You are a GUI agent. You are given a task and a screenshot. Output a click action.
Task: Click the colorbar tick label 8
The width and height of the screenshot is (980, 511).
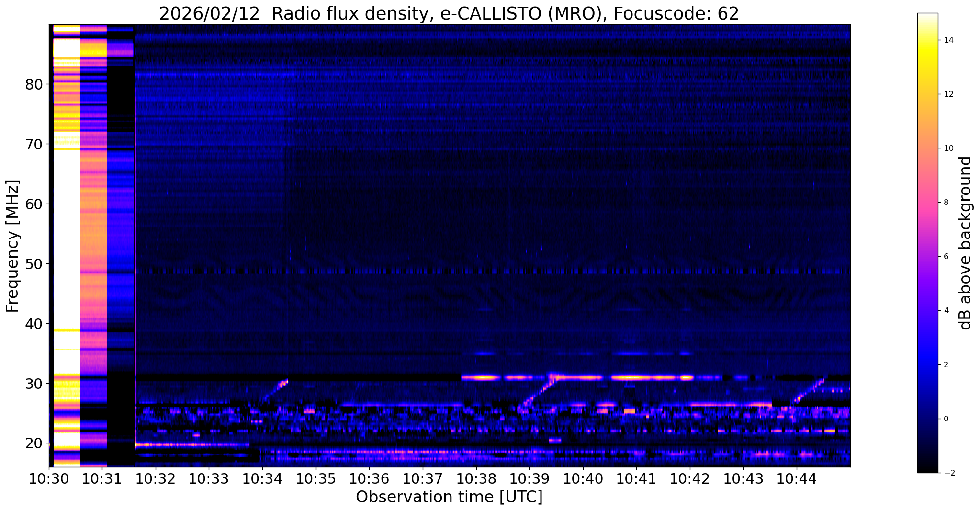946,203
